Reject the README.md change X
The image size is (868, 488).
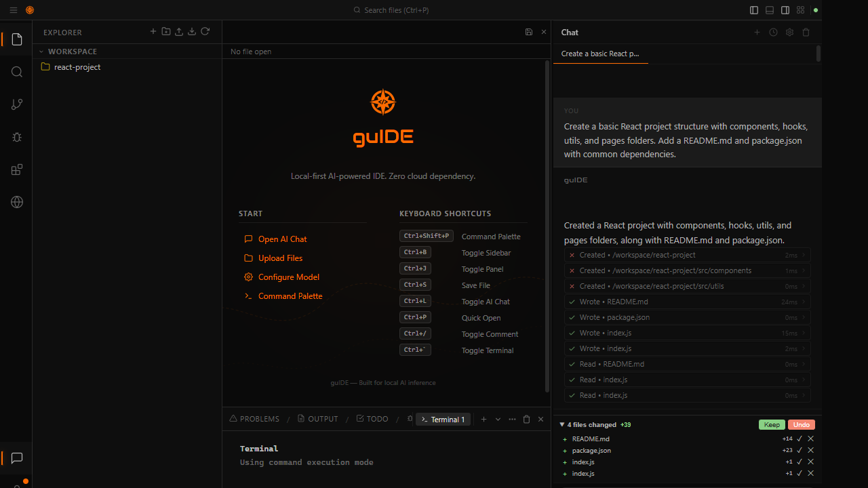click(x=810, y=439)
